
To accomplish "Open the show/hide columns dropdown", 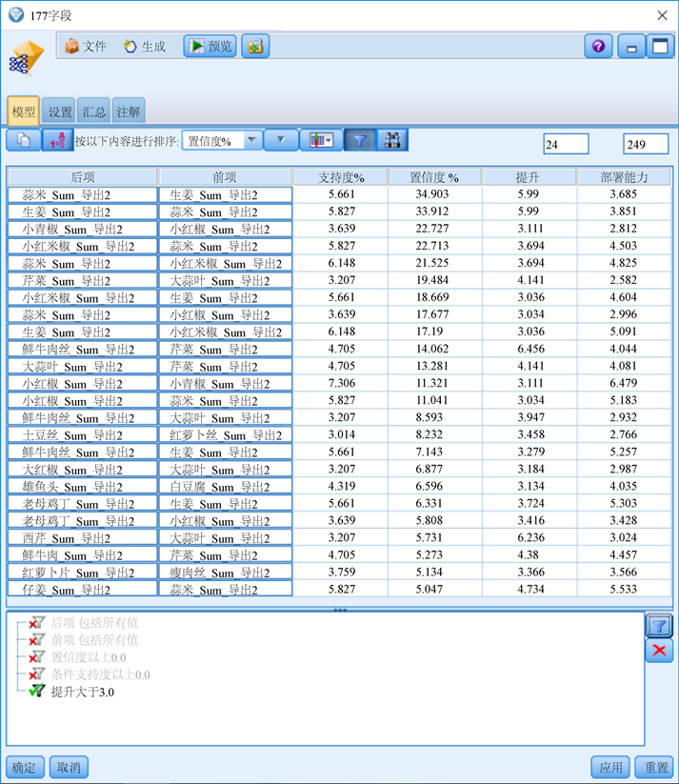I will [318, 141].
